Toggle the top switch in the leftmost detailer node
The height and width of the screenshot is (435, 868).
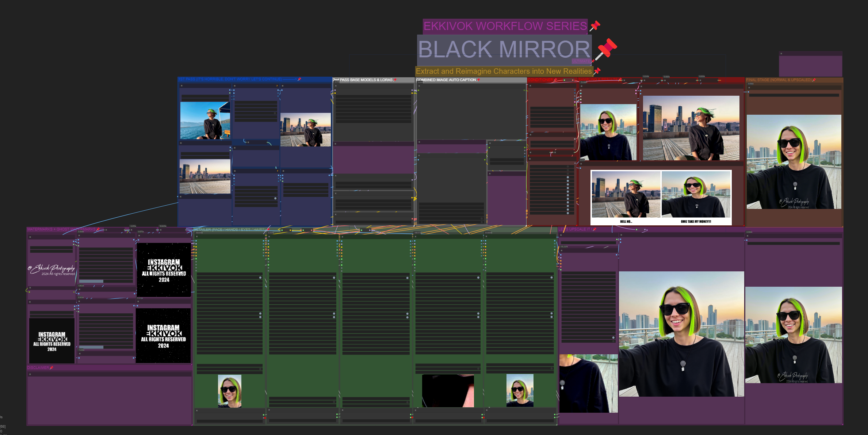tap(260, 278)
